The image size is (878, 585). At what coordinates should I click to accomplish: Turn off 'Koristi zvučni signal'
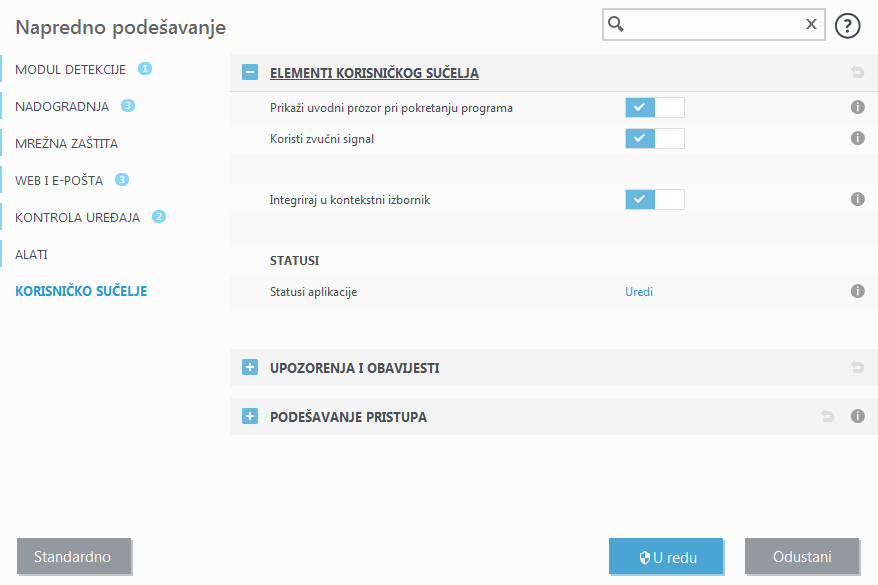(652, 138)
